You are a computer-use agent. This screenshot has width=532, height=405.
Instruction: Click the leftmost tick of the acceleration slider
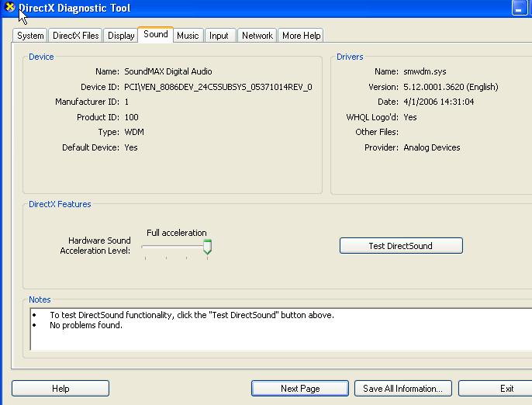[145, 258]
